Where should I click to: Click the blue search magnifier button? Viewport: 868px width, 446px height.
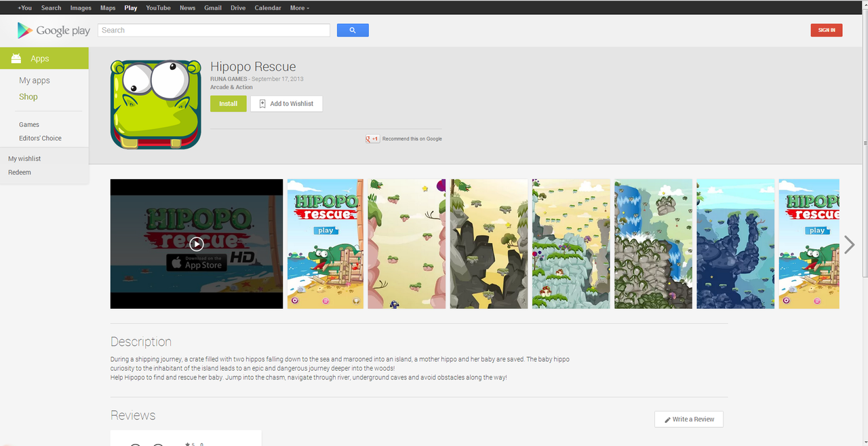pos(353,31)
